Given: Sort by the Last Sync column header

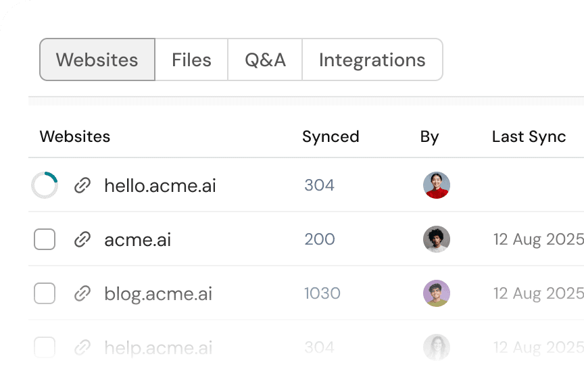Looking at the screenshot, I should [x=529, y=137].
